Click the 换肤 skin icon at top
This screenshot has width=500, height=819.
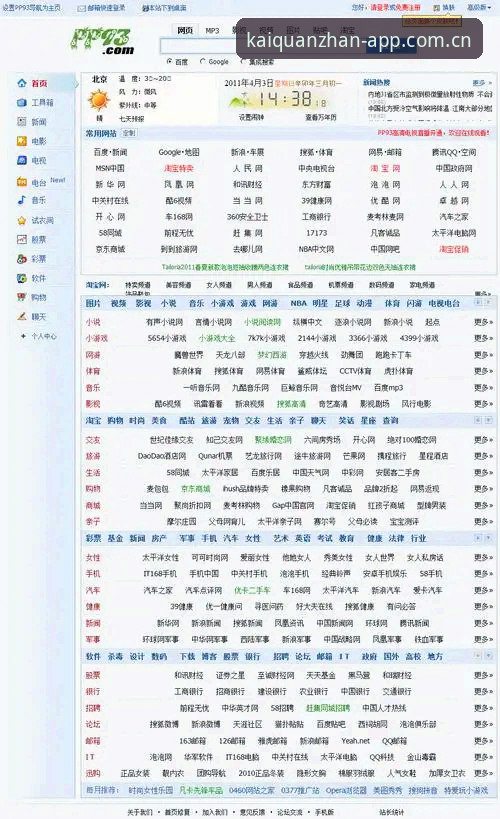436,8
